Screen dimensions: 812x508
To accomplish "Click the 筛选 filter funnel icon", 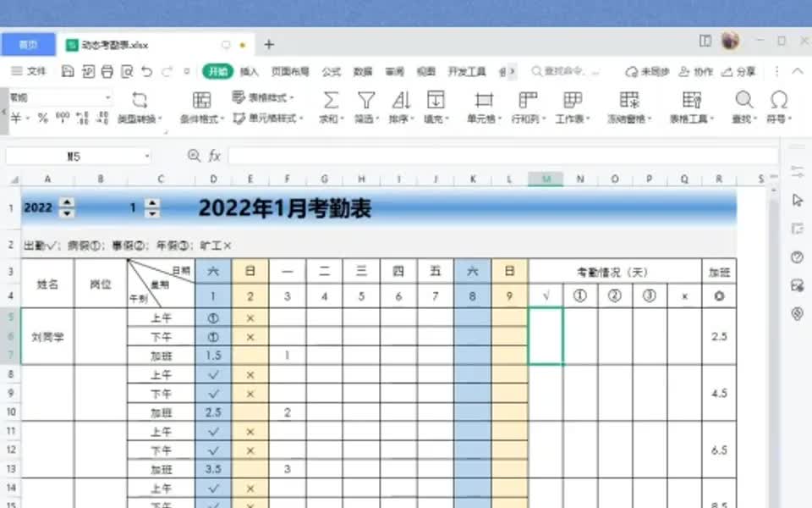I will (365, 101).
